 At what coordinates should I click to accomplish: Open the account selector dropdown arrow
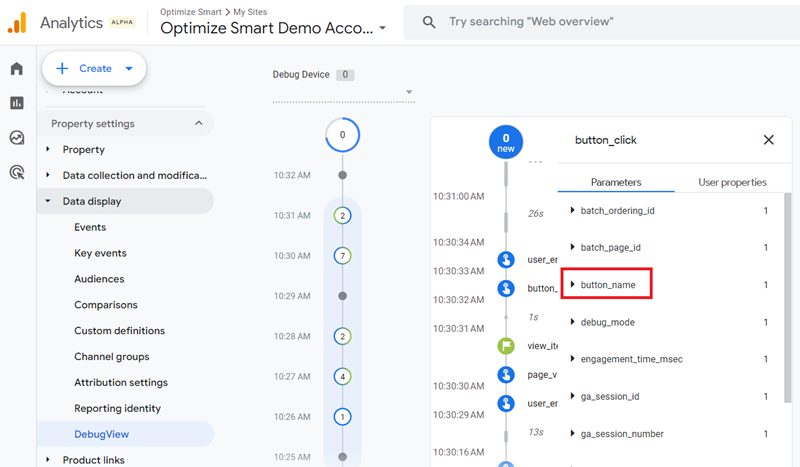[383, 29]
